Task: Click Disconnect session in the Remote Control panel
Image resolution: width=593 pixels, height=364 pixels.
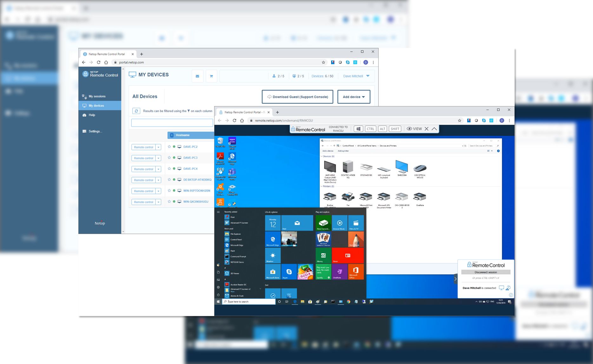Action: [486, 272]
